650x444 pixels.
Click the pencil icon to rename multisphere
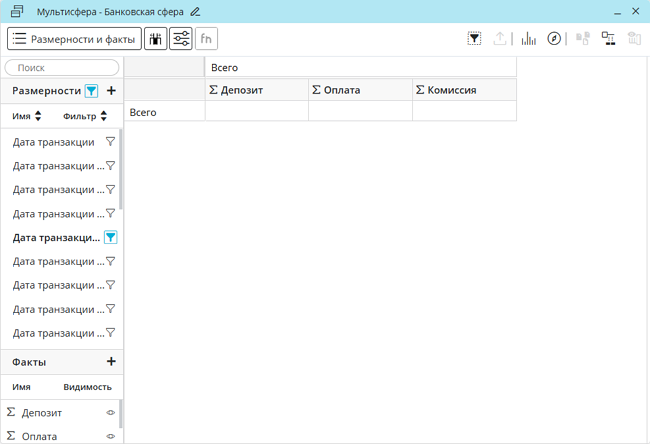[x=195, y=11]
